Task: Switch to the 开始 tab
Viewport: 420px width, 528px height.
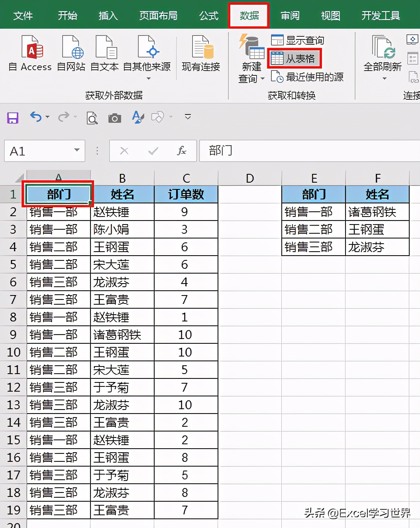Action: pos(68,15)
